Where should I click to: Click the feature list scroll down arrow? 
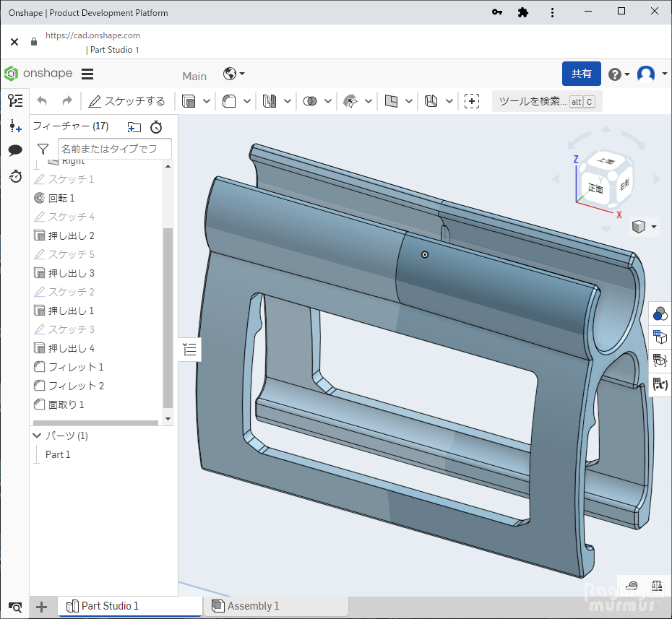(x=168, y=419)
